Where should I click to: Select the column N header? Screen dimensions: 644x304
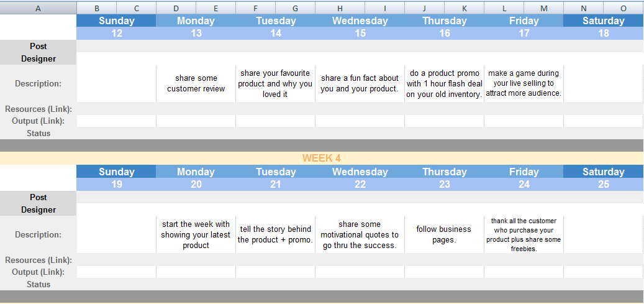(x=583, y=7)
